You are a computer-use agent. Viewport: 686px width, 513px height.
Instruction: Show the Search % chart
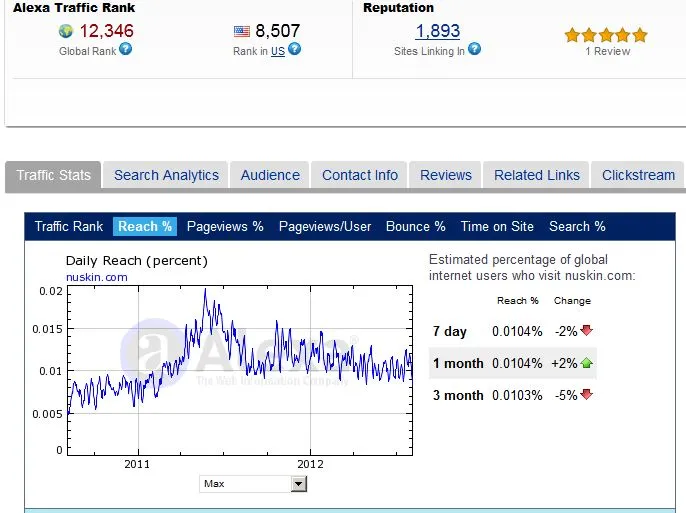[x=577, y=227]
